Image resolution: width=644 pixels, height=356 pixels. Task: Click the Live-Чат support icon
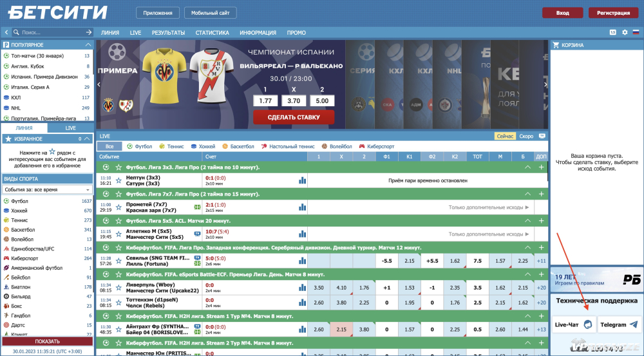[x=588, y=324]
